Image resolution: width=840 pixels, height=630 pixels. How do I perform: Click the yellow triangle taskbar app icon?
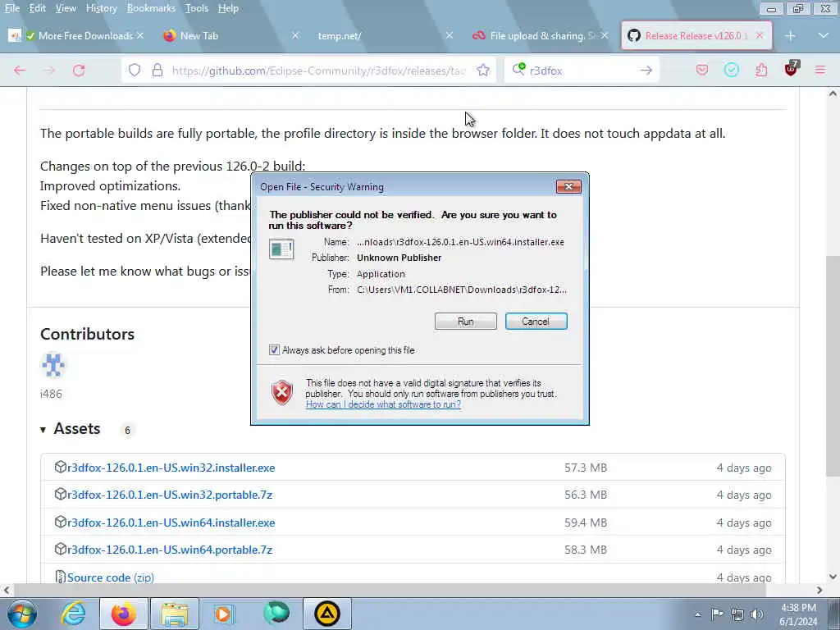pyautogui.click(x=327, y=614)
